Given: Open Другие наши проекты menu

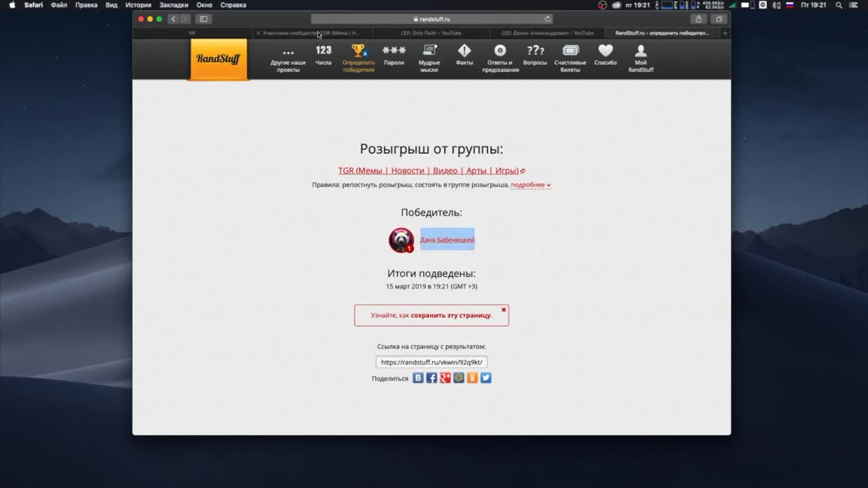Looking at the screenshot, I should point(288,55).
